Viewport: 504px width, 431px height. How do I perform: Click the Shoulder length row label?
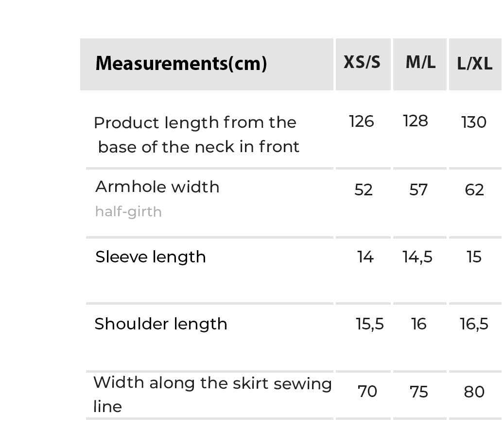point(161,324)
